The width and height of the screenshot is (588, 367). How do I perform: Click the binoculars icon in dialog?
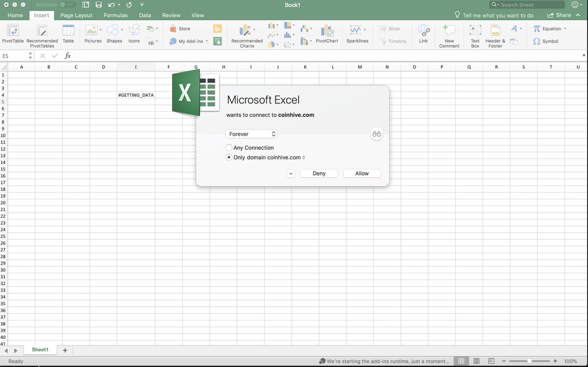(x=376, y=134)
